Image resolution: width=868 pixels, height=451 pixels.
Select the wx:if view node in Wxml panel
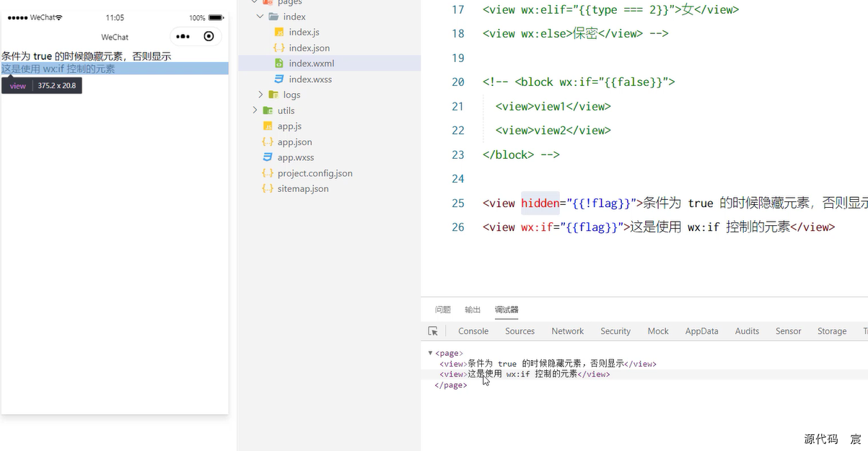[525, 375]
